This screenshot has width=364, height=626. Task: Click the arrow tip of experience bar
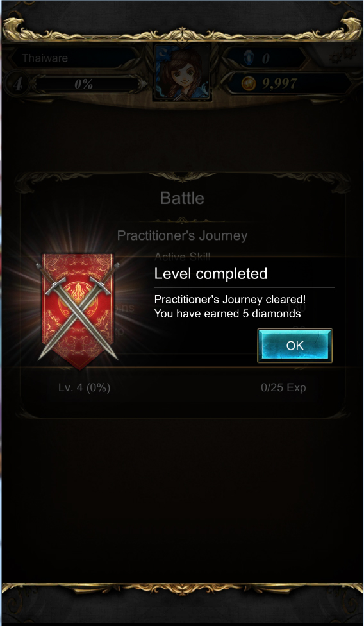143,84
